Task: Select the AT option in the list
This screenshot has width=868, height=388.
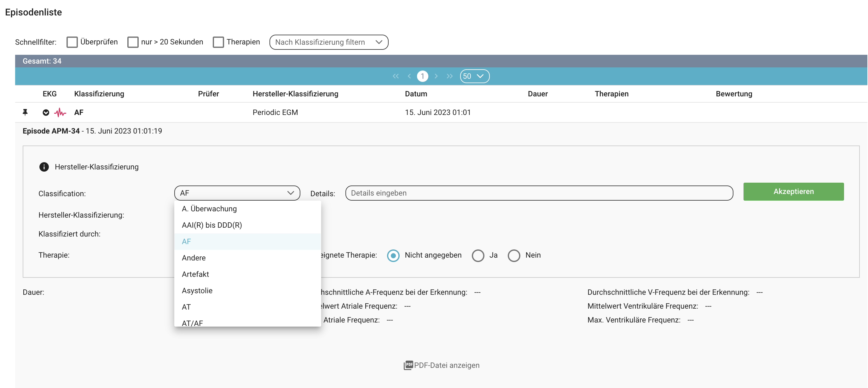Action: coord(247,307)
